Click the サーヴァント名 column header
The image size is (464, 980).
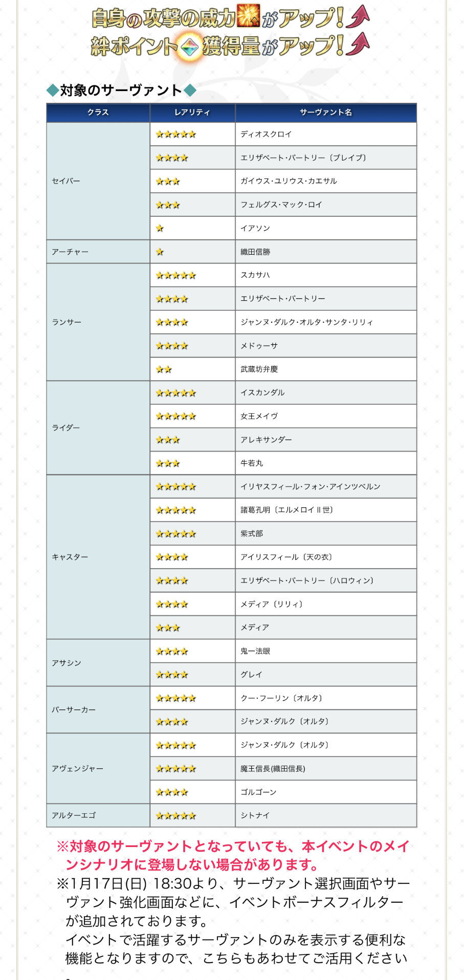tap(326, 113)
